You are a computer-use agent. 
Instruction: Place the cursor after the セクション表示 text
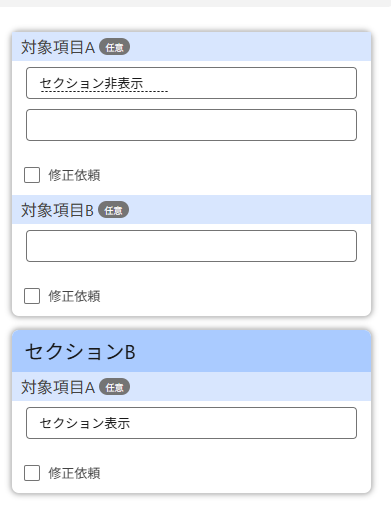pos(131,423)
